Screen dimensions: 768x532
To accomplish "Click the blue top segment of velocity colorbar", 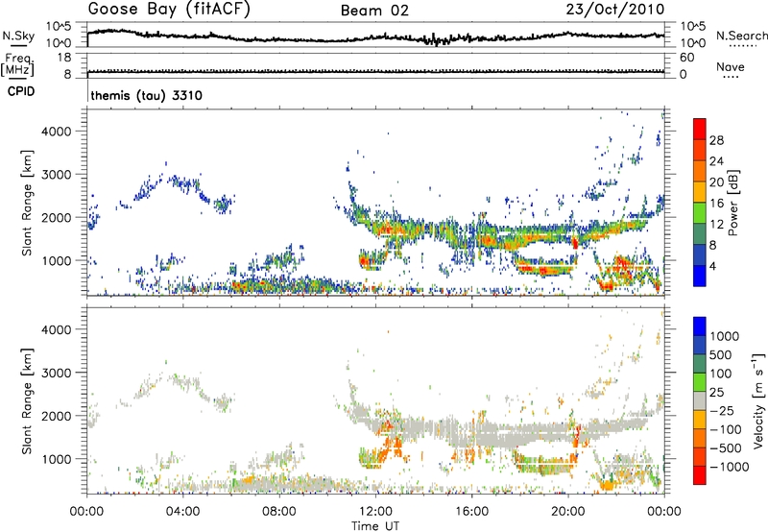I will [x=700, y=326].
